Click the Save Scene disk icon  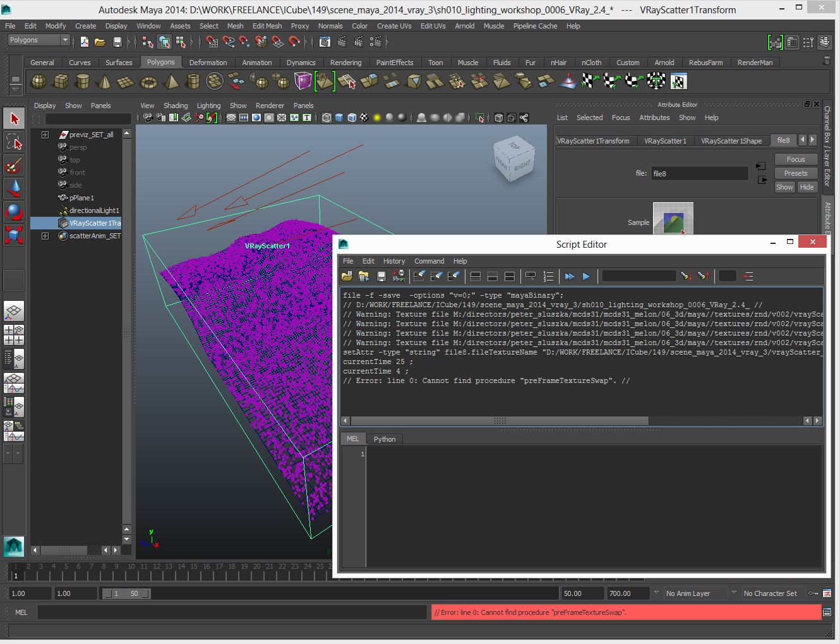[x=117, y=42]
